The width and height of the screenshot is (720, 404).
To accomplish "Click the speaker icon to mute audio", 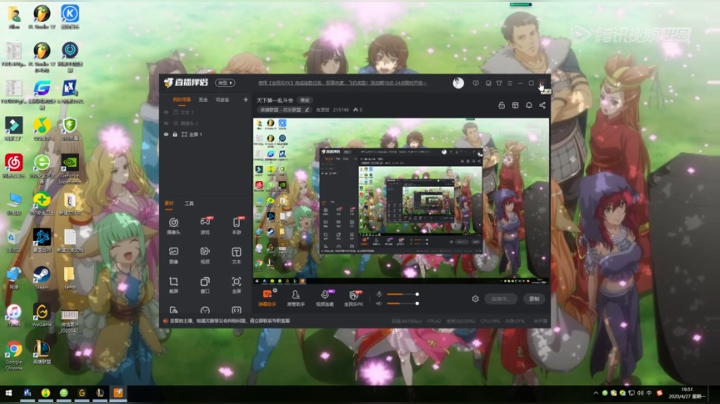I will click(x=379, y=303).
